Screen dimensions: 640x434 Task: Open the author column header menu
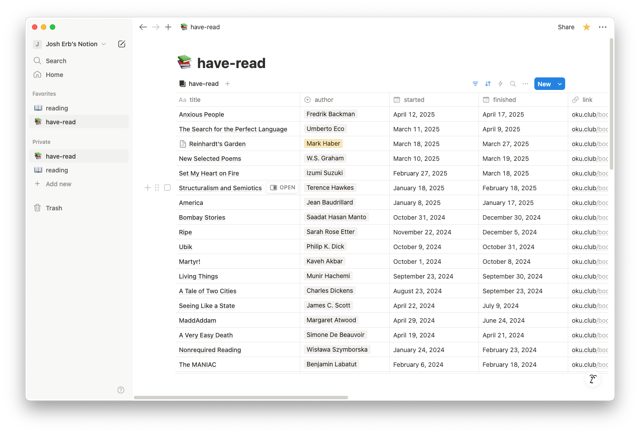[x=345, y=100]
